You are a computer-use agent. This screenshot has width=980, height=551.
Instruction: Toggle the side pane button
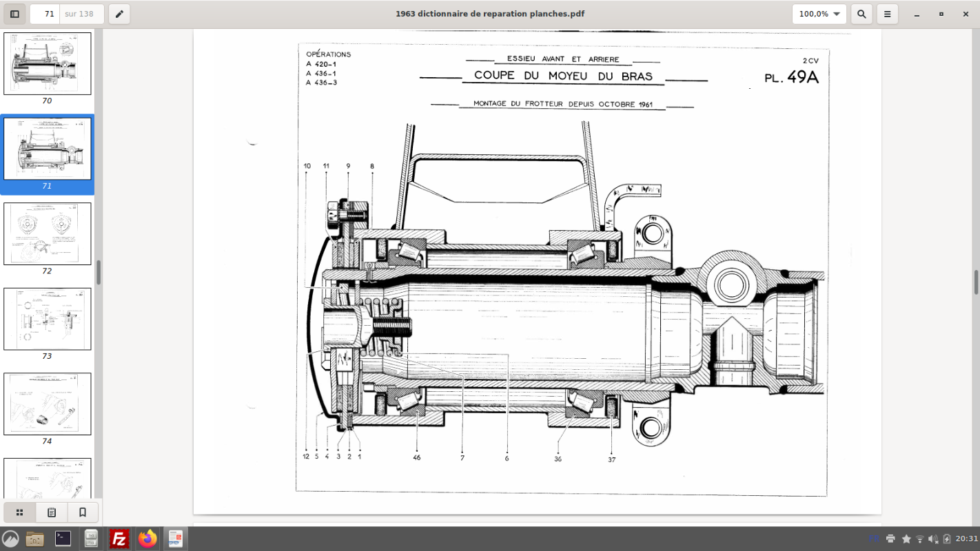[x=14, y=14]
